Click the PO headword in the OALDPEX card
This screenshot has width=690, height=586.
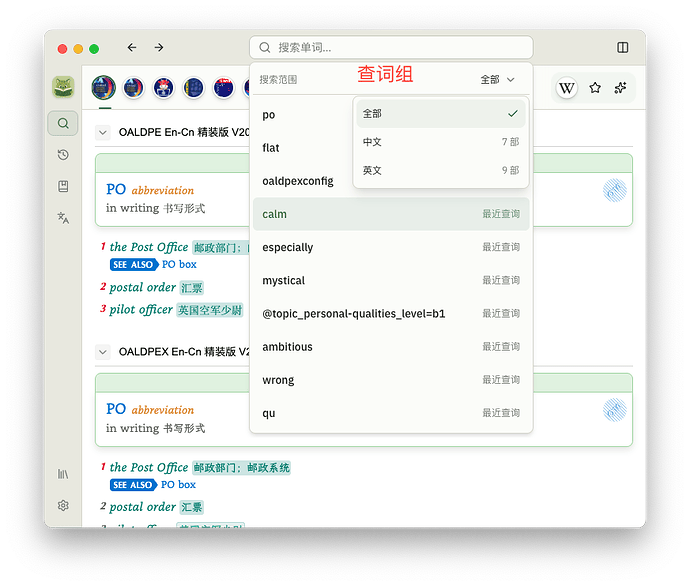tap(116, 409)
